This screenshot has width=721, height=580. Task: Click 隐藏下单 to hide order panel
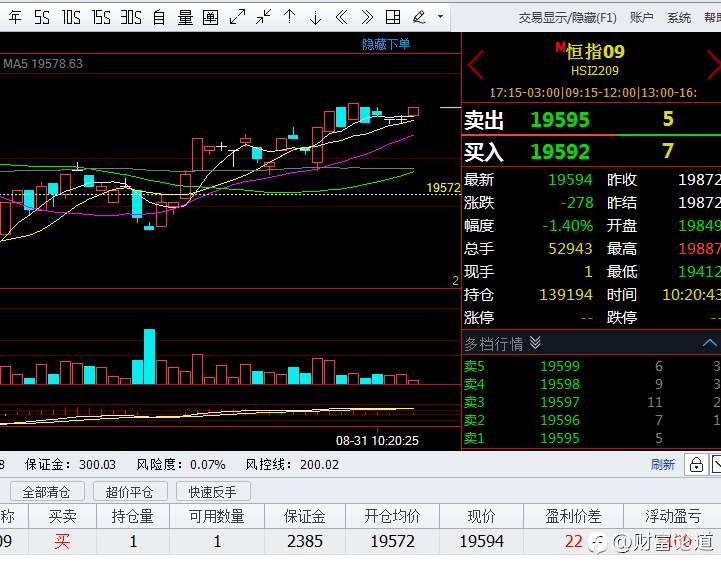point(386,44)
